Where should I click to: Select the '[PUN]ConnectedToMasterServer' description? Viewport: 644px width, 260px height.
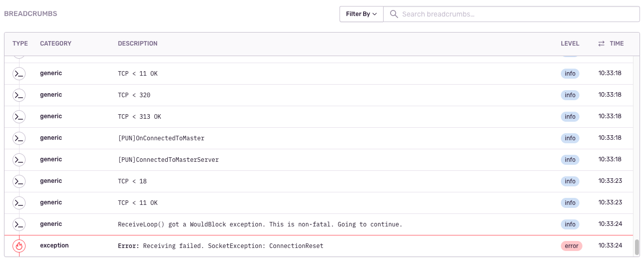pos(168,160)
